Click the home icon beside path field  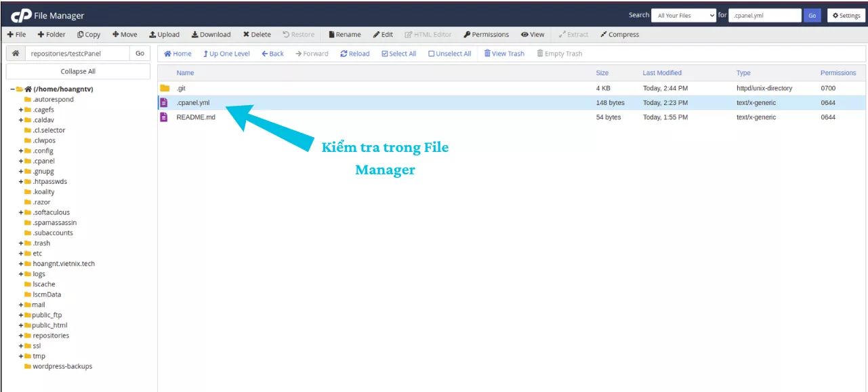[x=16, y=54]
